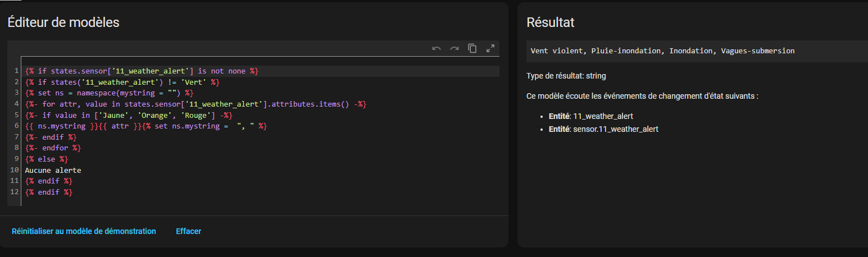Click line number 12 in the gutter
This screenshot has height=257, width=868.
point(15,192)
